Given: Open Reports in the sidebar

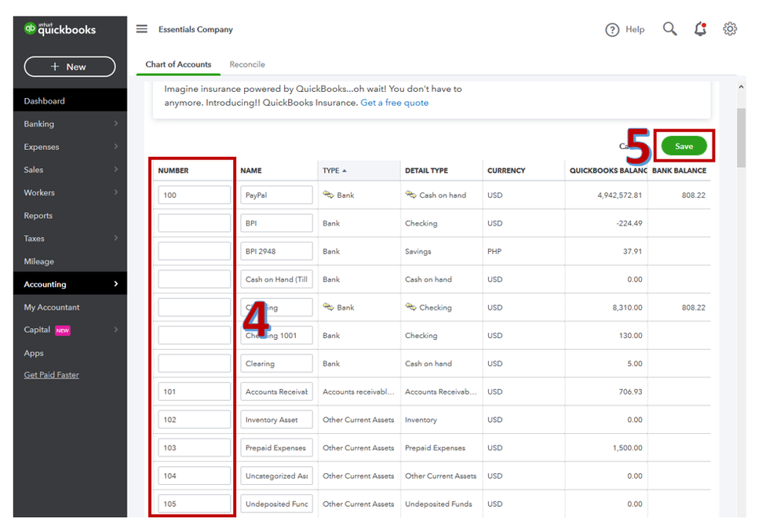Looking at the screenshot, I should (70, 216).
